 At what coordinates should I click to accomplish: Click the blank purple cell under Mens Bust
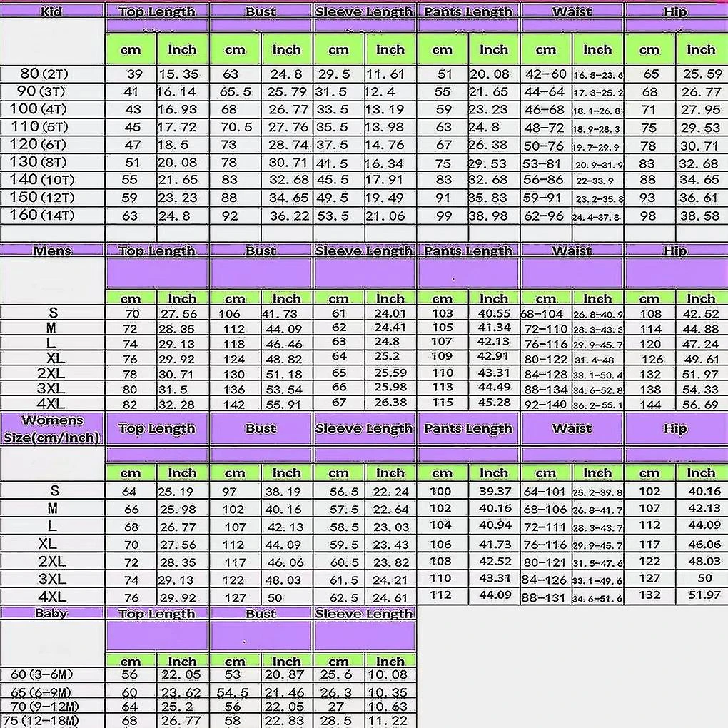pos(261,273)
